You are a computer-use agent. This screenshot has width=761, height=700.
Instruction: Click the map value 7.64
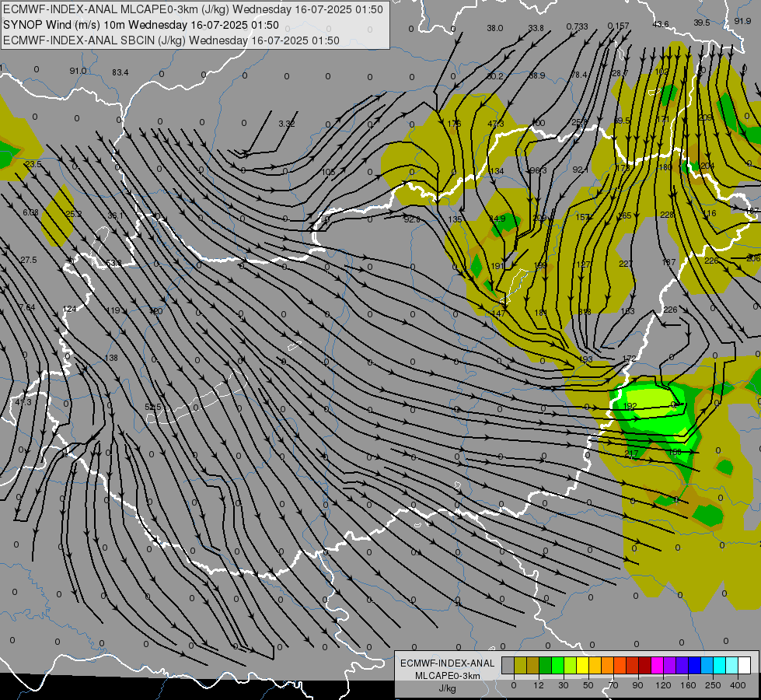(27, 307)
